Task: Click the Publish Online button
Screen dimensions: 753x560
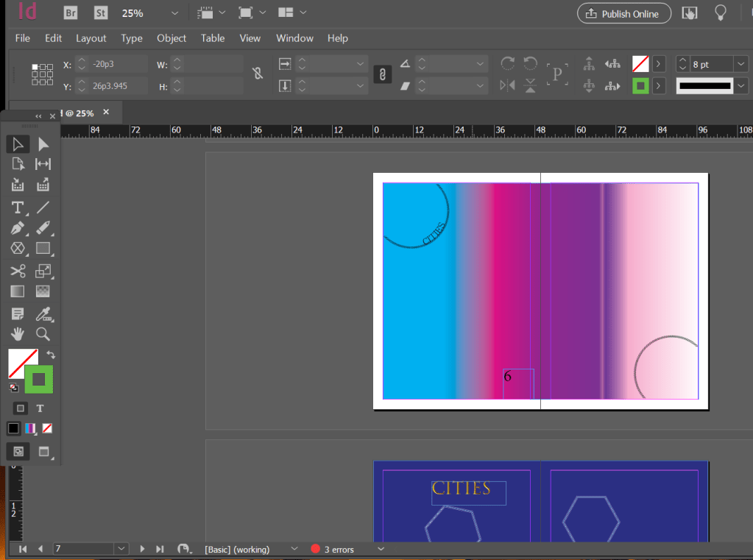Action: (x=623, y=13)
